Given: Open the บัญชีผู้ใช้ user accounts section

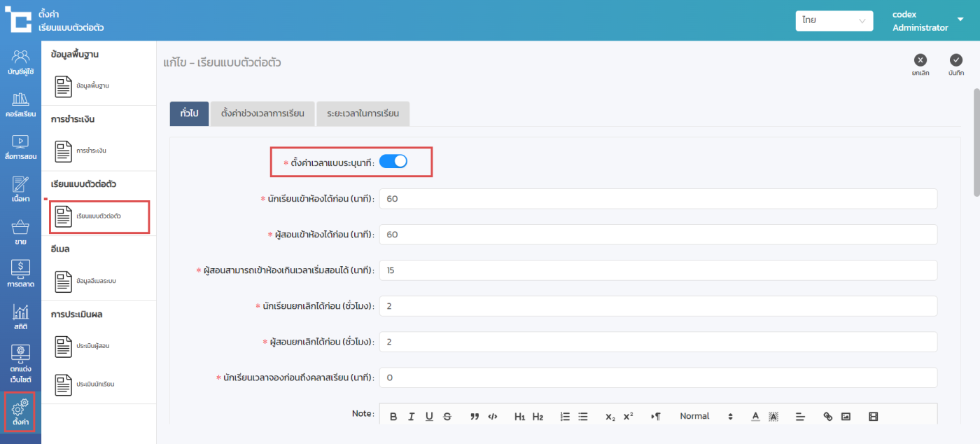Looking at the screenshot, I should (x=20, y=62).
